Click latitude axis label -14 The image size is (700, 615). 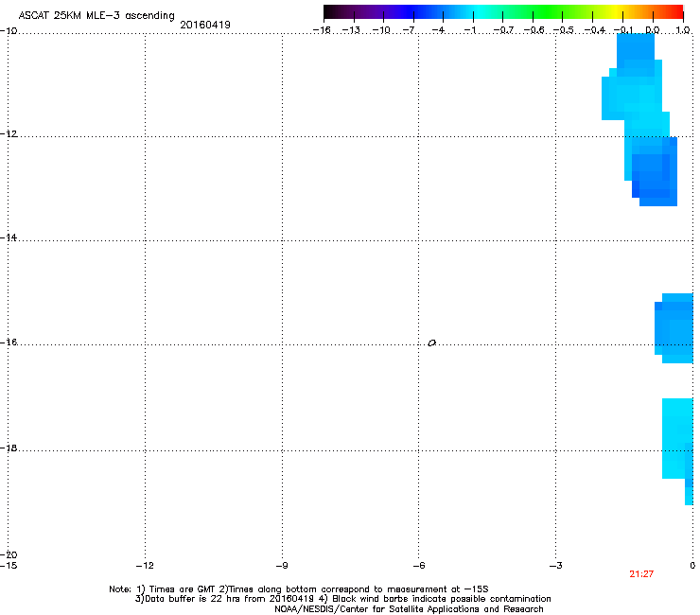(9, 237)
